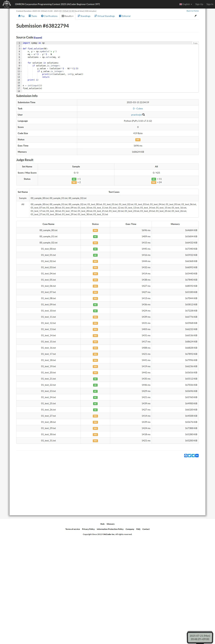Share the submission via Telegram
Image resolution: width=215 pixels, height=644 pixels.
click(x=193, y=456)
